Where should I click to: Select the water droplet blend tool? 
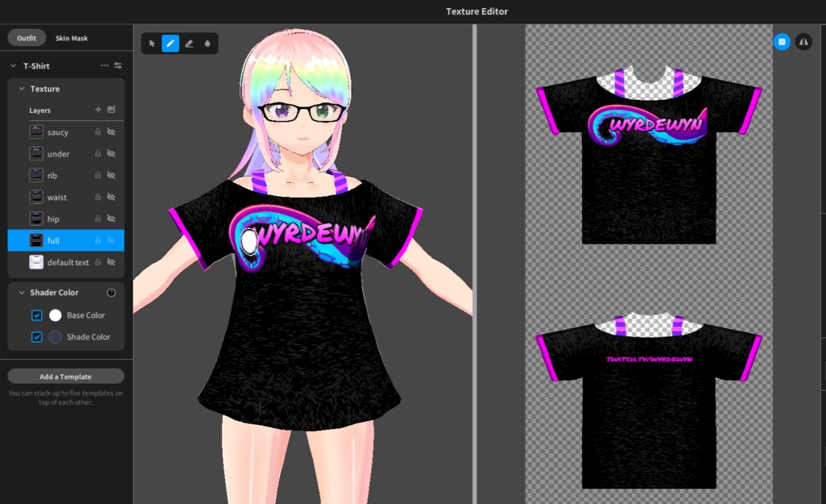click(x=206, y=43)
